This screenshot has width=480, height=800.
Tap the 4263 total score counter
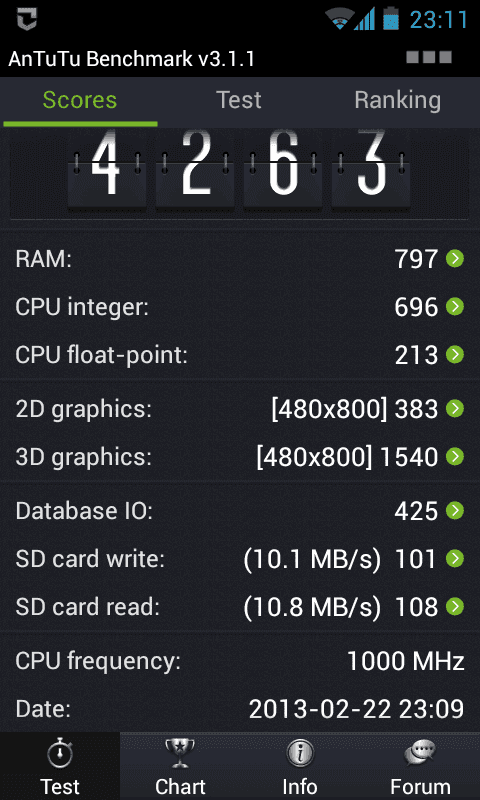pyautogui.click(x=239, y=169)
